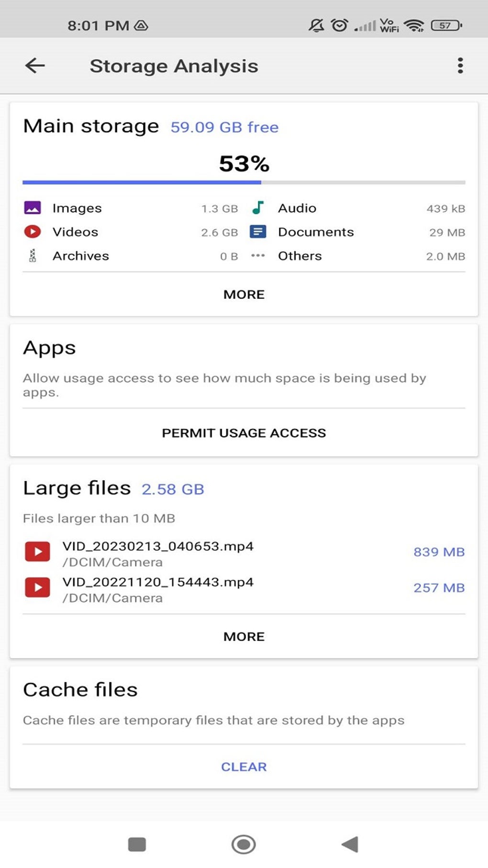Expand Main storage with MORE
Image resolution: width=488 pixels, height=868 pixels.
(x=244, y=294)
